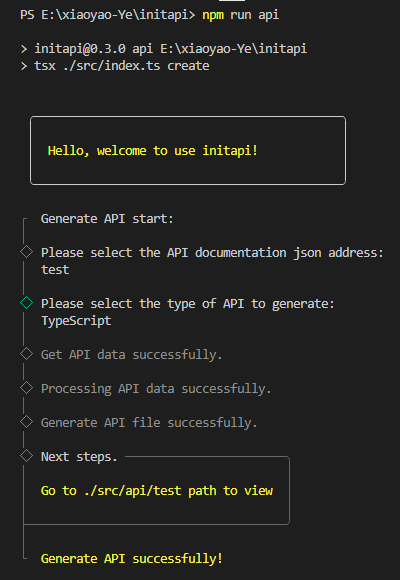Click the Get API data successfully text
This screenshot has width=400, height=580.
131,354
